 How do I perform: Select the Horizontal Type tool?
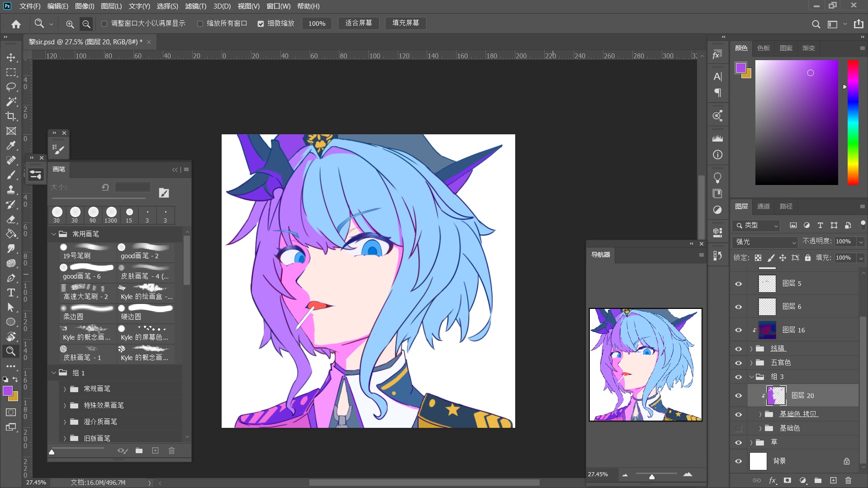pos(11,293)
